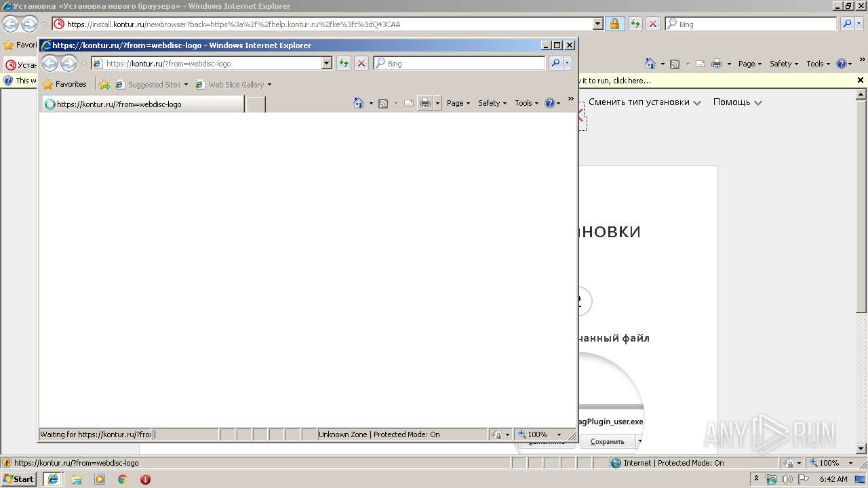
Task: Click red Opera icon in taskbar
Action: (145, 479)
